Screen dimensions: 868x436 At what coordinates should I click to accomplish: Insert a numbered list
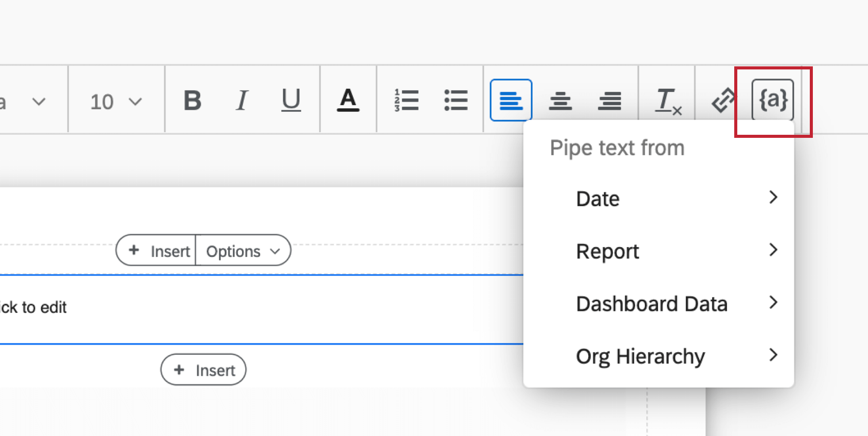point(406,100)
